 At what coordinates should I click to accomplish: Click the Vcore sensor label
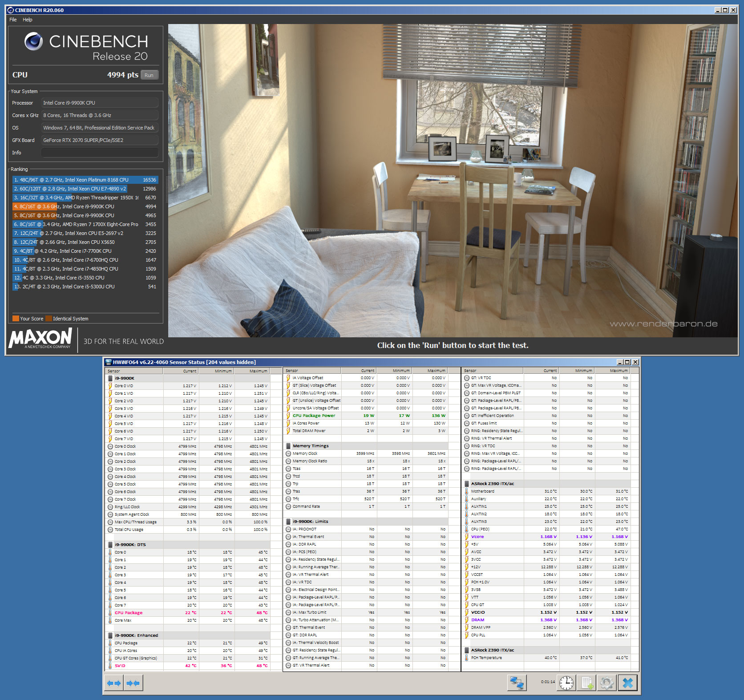click(477, 537)
